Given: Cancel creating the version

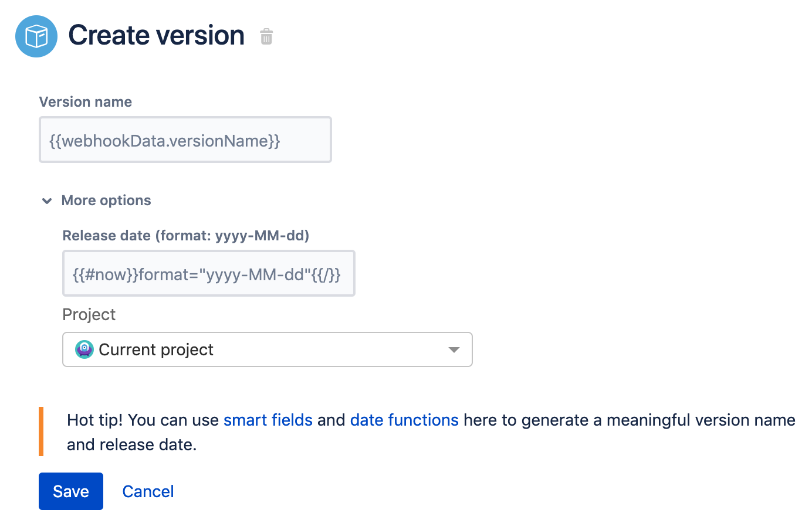Looking at the screenshot, I should [148, 491].
